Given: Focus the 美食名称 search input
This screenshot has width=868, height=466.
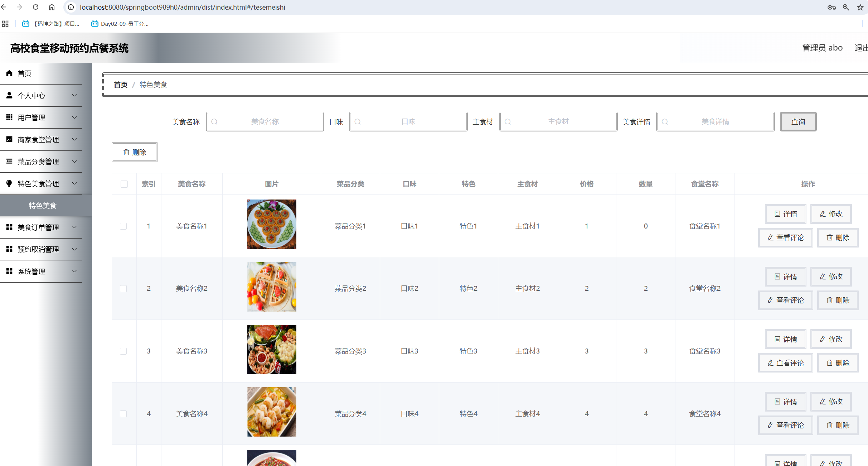Looking at the screenshot, I should point(265,122).
